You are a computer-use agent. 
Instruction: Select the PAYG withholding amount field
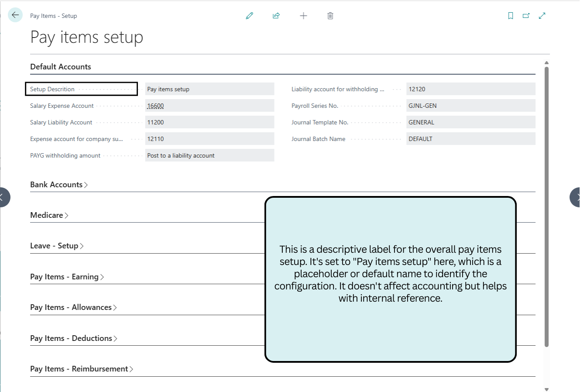pos(209,155)
